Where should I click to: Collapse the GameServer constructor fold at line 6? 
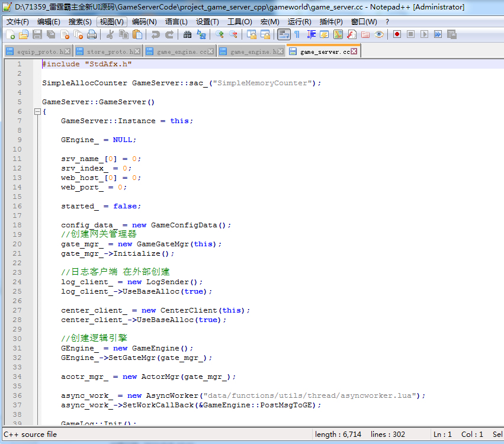click(37, 111)
